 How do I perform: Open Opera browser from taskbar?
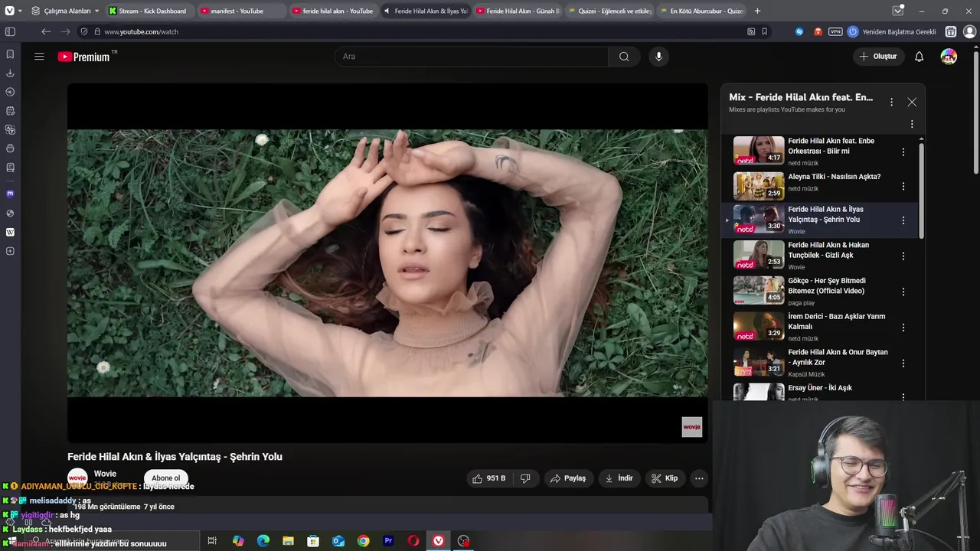point(413,541)
